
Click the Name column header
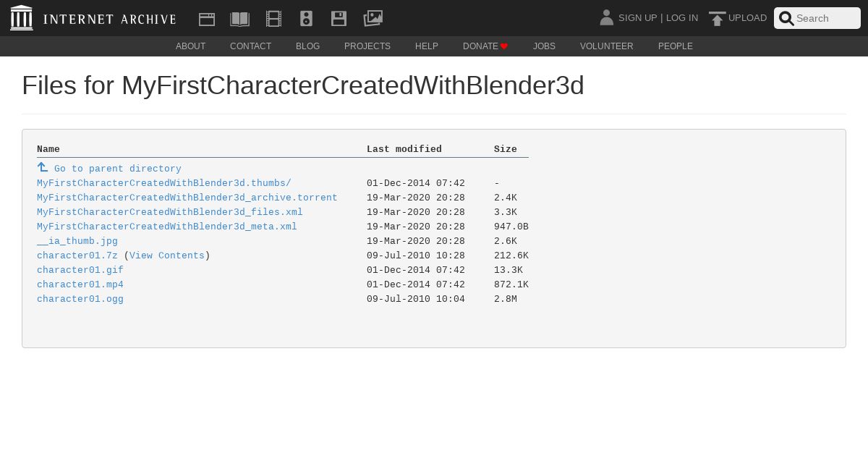click(x=48, y=149)
